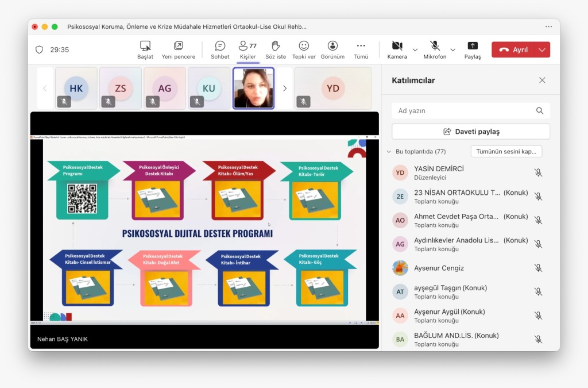Open the Sohbet chat panel
The image size is (588, 388).
coord(220,46)
